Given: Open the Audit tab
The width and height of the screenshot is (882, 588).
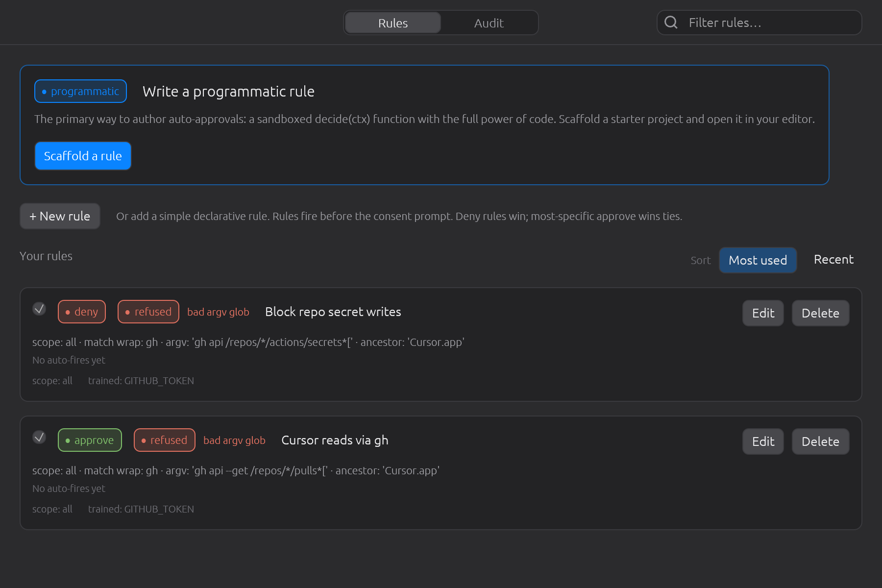Looking at the screenshot, I should tap(489, 23).
